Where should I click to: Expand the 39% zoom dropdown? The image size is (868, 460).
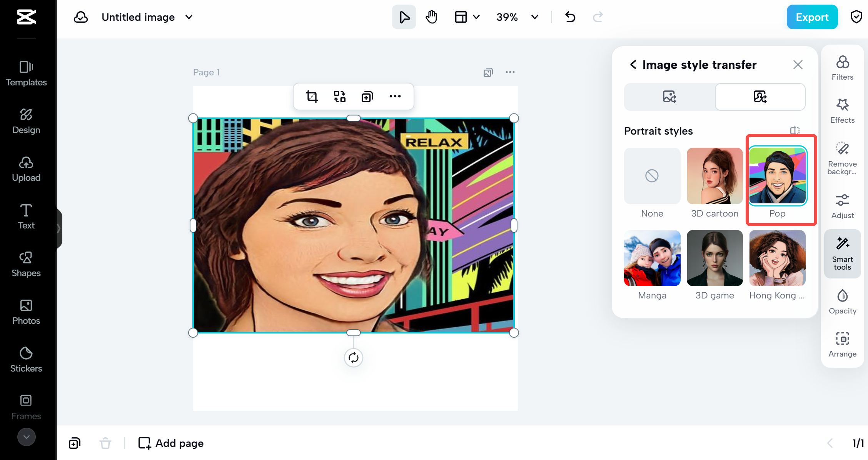(534, 17)
